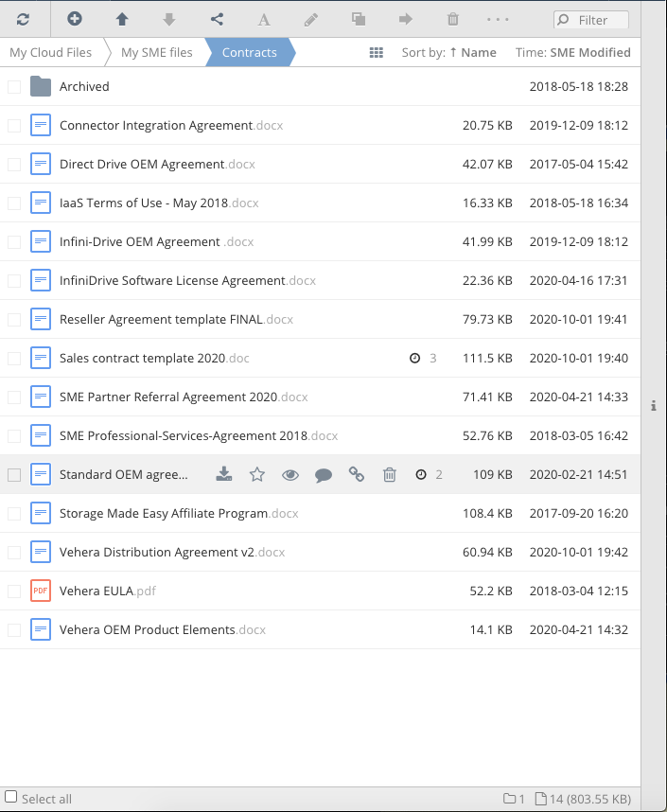Open the Sort by Name dropdown
Image resolution: width=667 pixels, height=812 pixels.
(x=448, y=53)
